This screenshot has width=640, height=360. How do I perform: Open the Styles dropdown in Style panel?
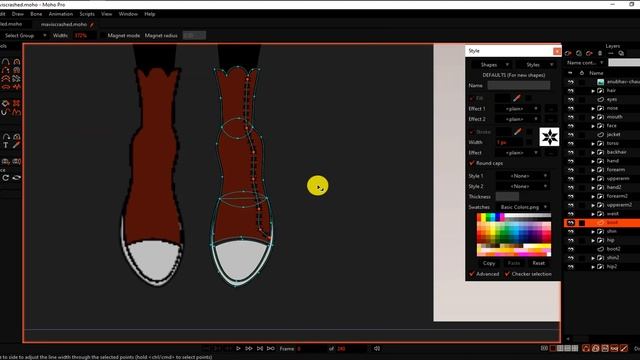click(x=536, y=65)
